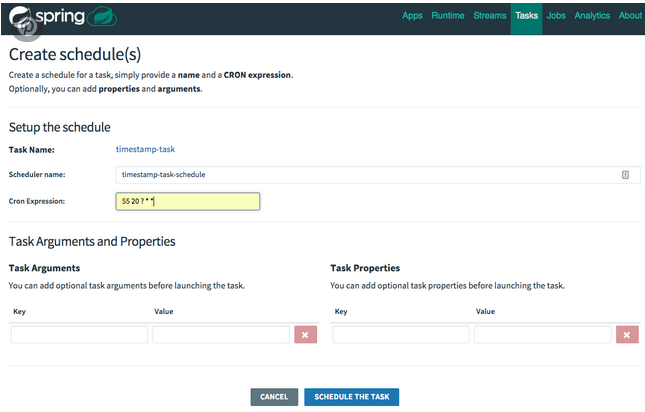Remove the task argument row
Screen dimensions: 645x412
point(305,335)
